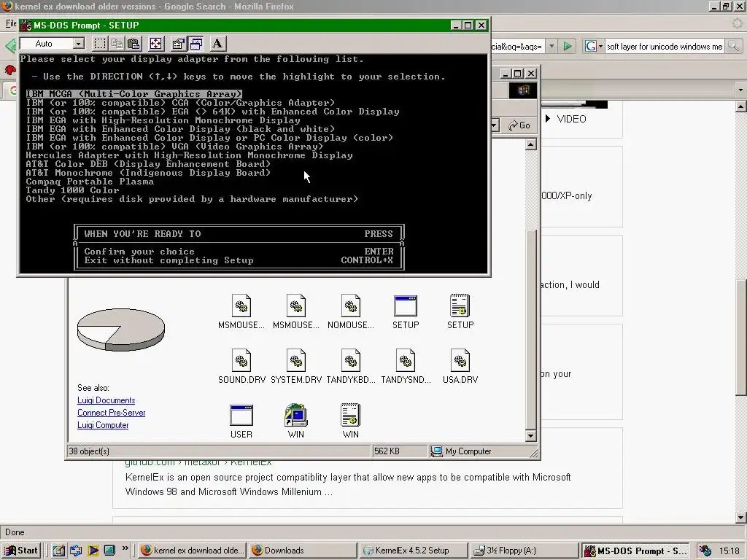Open the Luigi Documents link
This screenshot has width=747, height=560.
[107, 400]
